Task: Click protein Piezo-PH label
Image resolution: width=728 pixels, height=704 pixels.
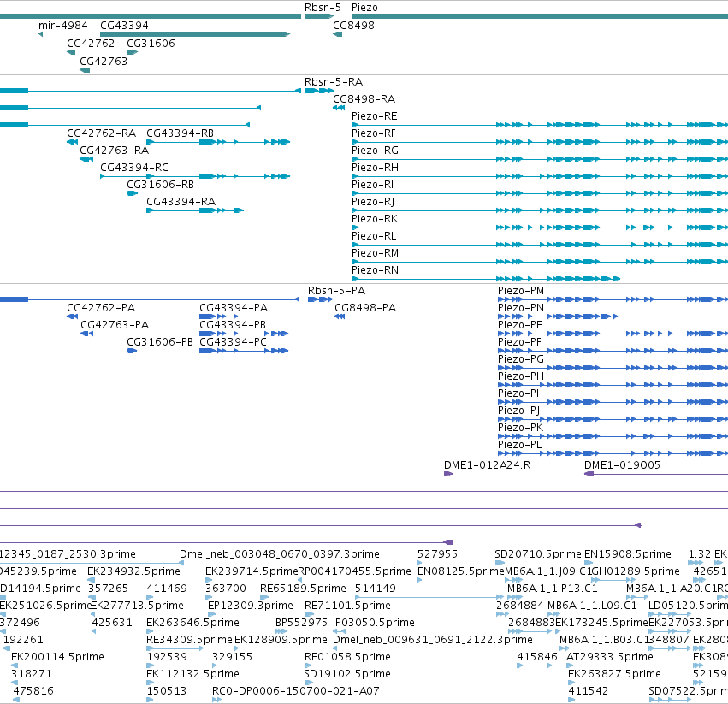Action: point(520,376)
